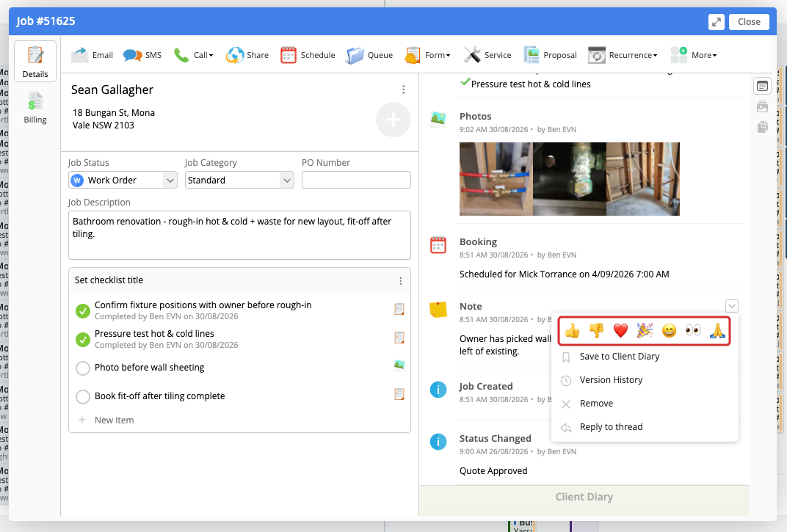787x532 pixels.
Task: Open the Schedule calendar tool
Action: [x=308, y=55]
